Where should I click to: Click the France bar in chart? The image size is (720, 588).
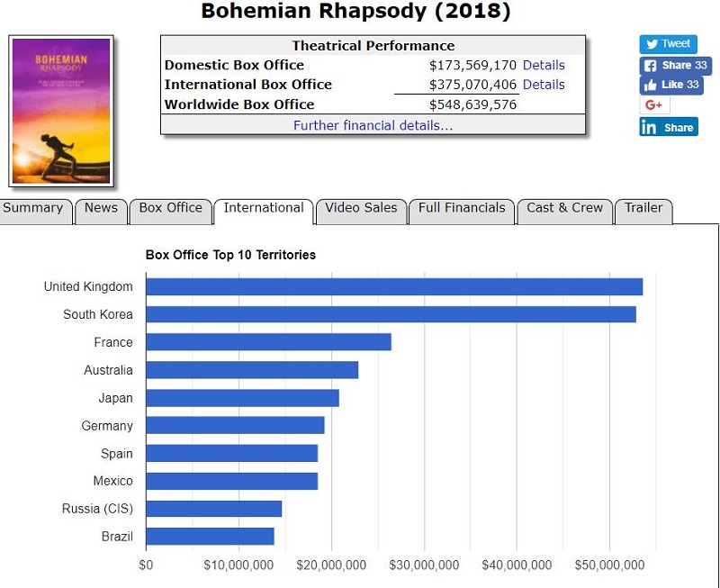tap(268, 343)
